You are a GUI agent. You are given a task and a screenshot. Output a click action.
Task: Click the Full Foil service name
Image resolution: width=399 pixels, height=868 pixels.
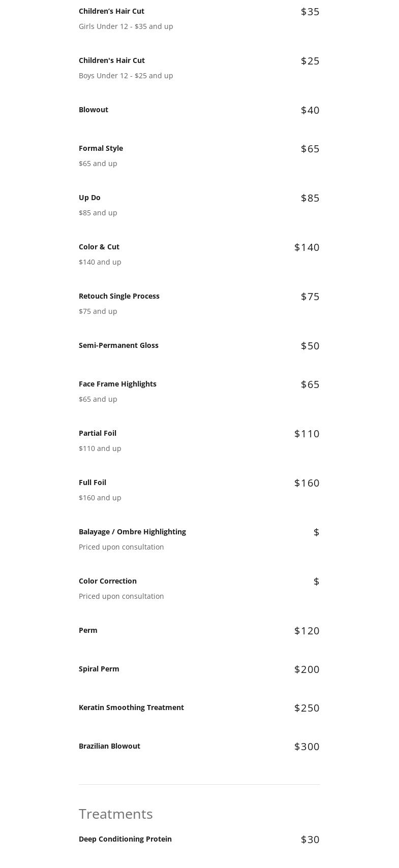[93, 483]
